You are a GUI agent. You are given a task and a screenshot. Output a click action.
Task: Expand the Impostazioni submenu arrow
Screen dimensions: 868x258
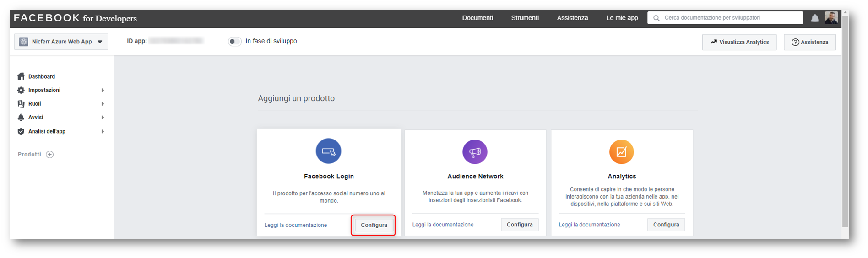103,90
